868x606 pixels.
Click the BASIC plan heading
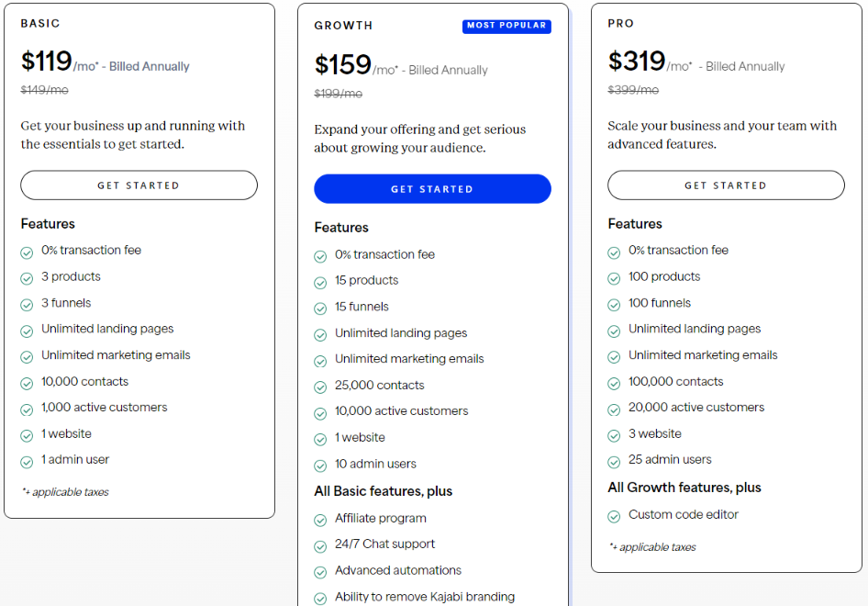click(x=38, y=23)
